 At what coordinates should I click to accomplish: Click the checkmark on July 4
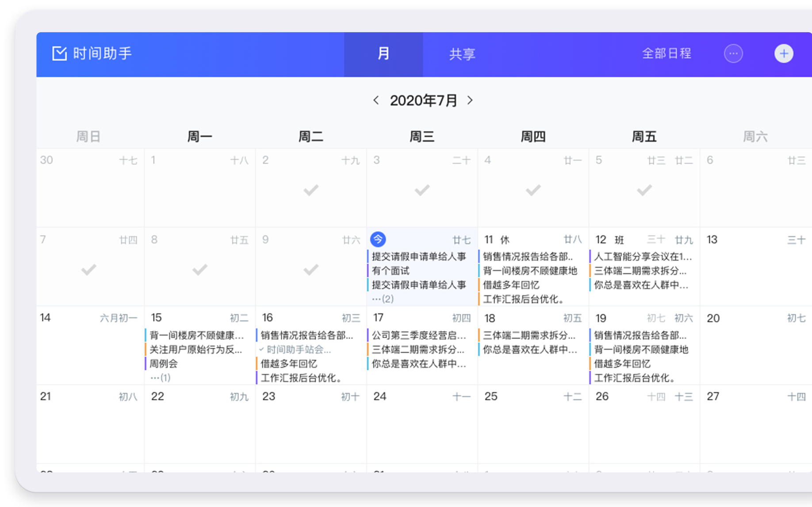coord(533,190)
